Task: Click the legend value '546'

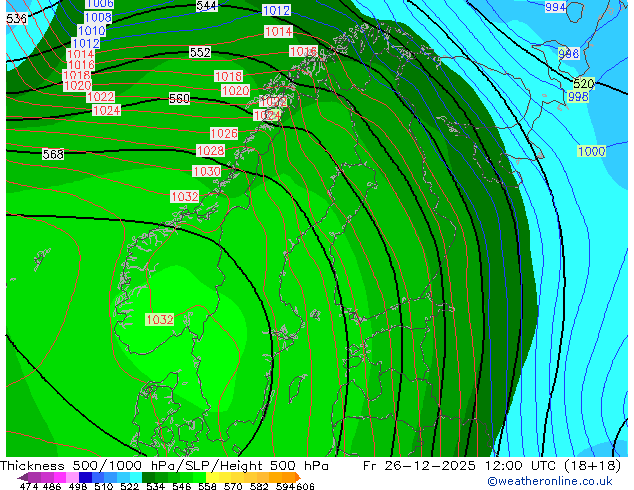Action: [182, 486]
